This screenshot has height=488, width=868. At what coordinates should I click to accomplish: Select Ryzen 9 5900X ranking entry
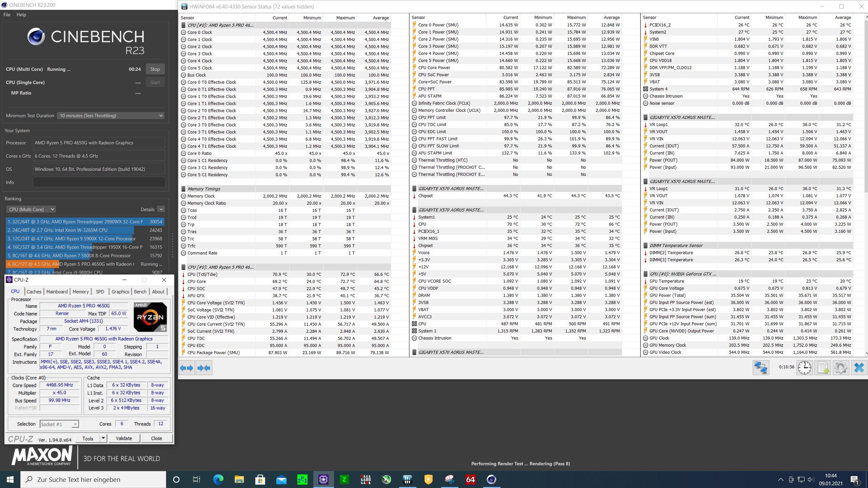(x=85, y=239)
